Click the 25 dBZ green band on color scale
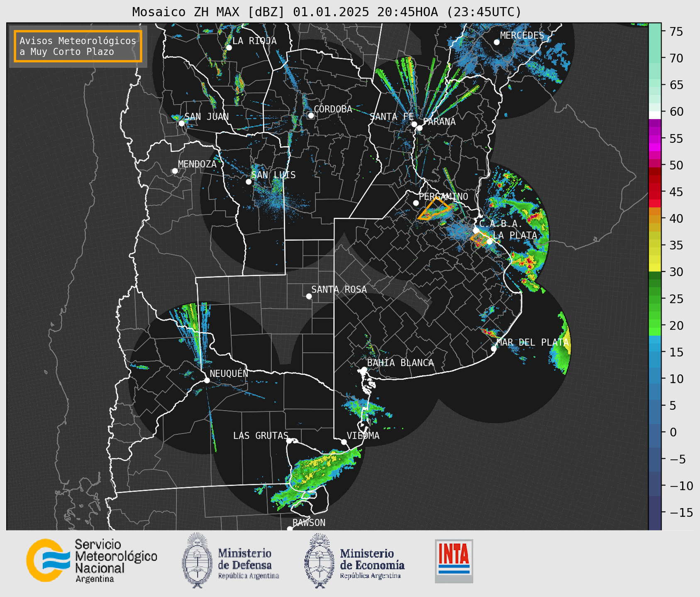 click(x=655, y=299)
